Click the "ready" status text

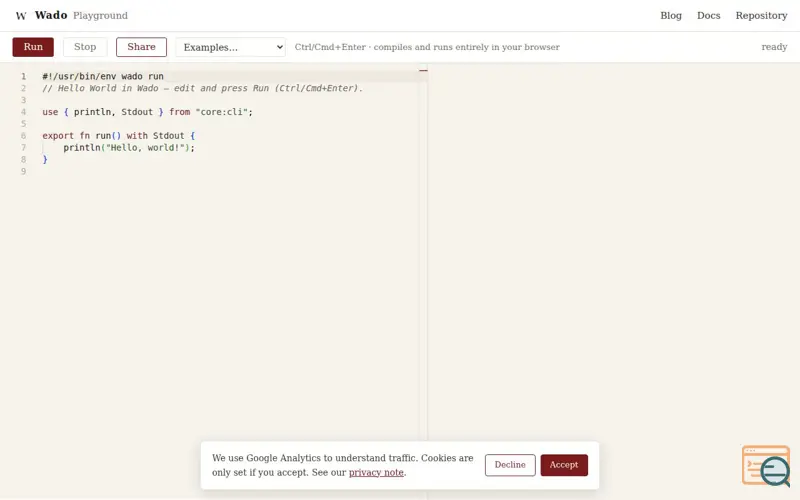coord(774,47)
